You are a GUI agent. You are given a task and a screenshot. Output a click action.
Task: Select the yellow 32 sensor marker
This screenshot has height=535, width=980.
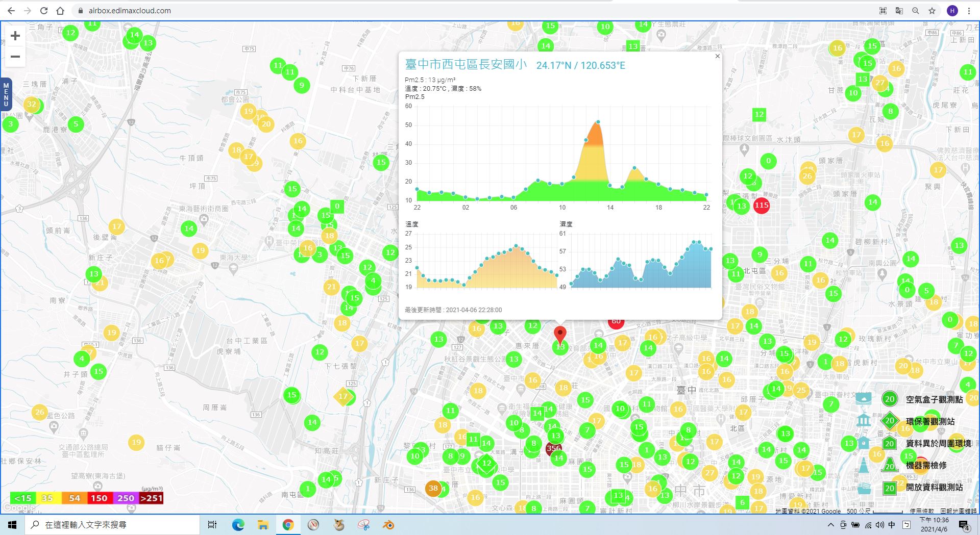[32, 104]
